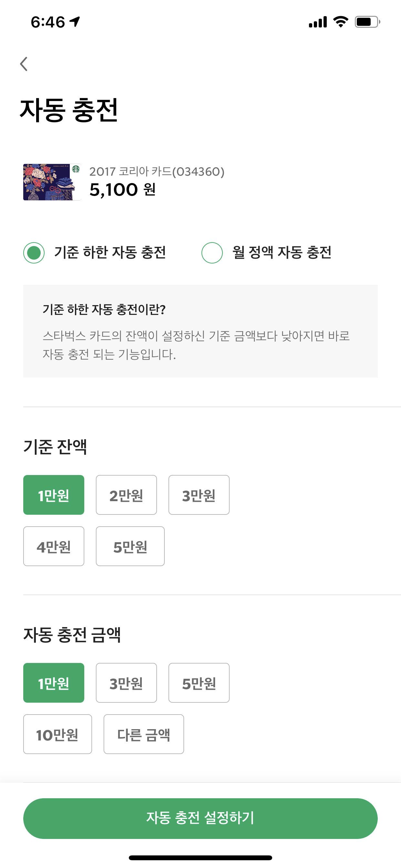Choose 1만원 under 기준 잔액
401x868 pixels.
(x=54, y=495)
